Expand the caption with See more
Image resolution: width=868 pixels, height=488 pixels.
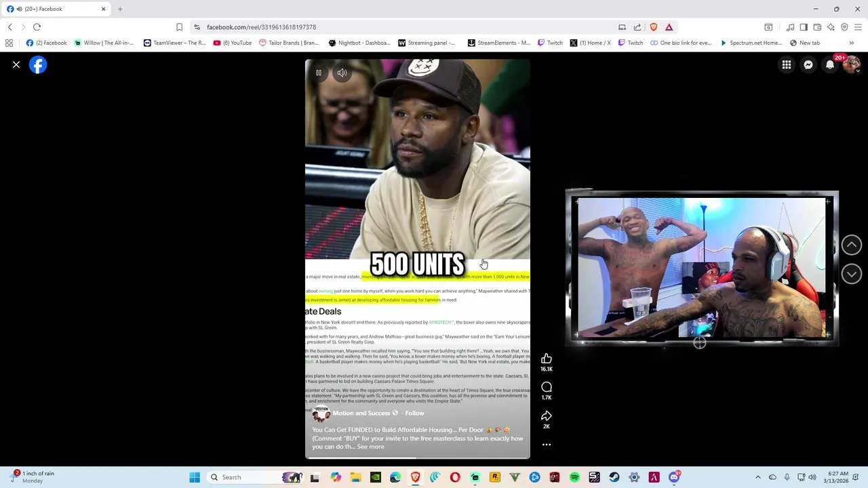tap(370, 447)
